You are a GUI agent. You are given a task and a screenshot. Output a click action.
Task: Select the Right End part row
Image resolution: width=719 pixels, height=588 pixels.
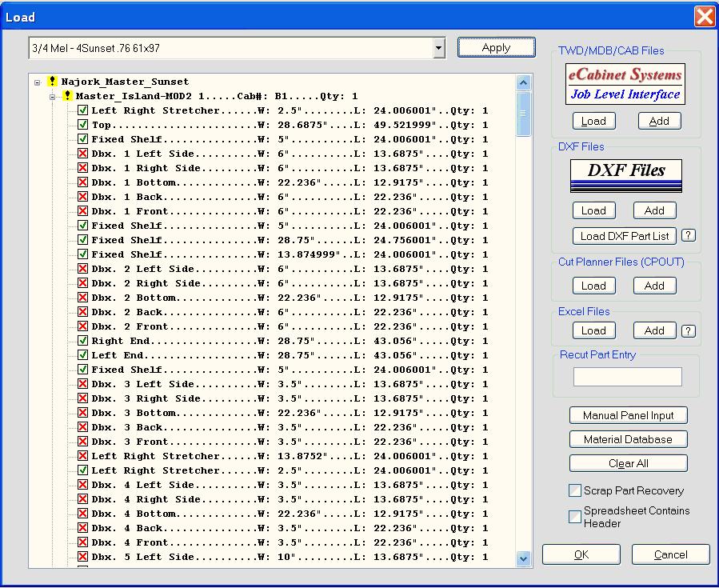tap(118, 341)
